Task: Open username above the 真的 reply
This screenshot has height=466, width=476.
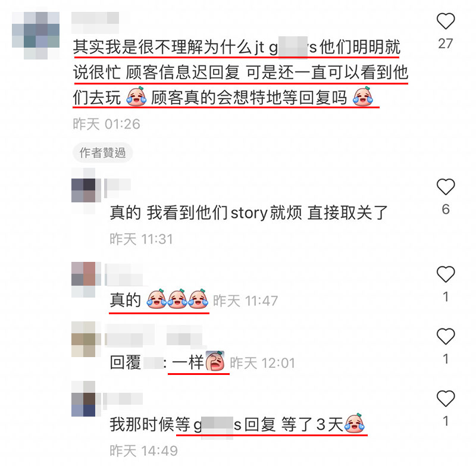Action: click(124, 275)
